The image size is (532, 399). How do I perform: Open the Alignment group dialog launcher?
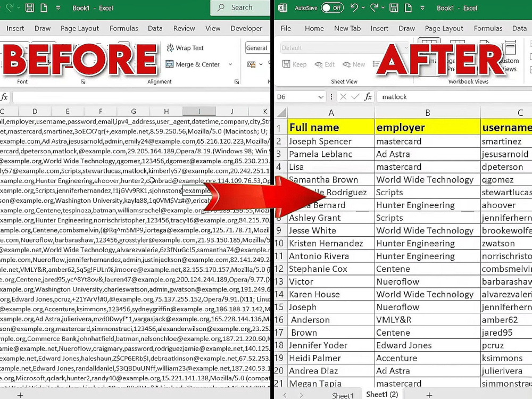tap(237, 82)
